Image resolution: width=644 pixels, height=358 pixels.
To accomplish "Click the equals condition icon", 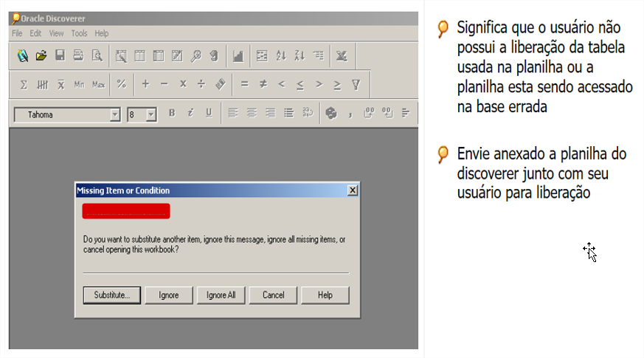I will (244, 84).
